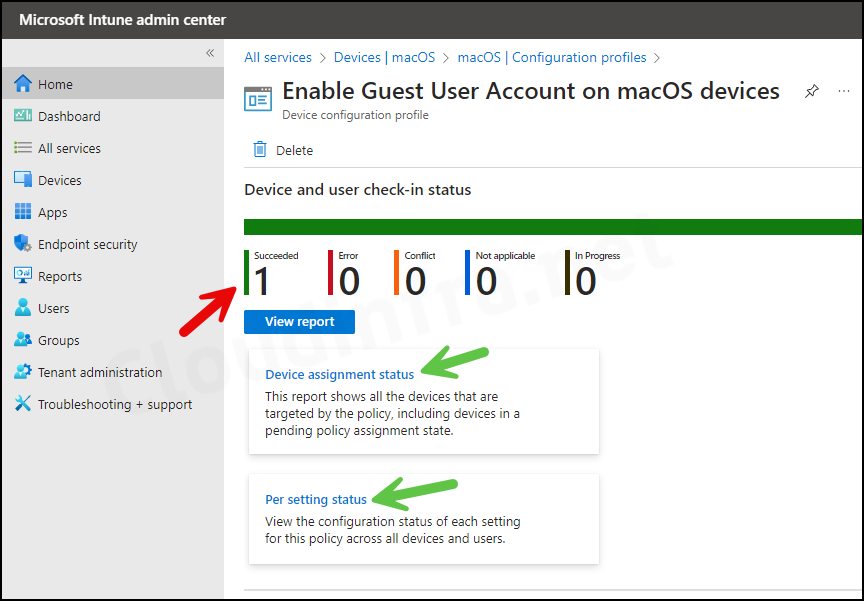Open the Device assignment status report
Image resolution: width=864 pixels, height=601 pixels.
point(339,374)
